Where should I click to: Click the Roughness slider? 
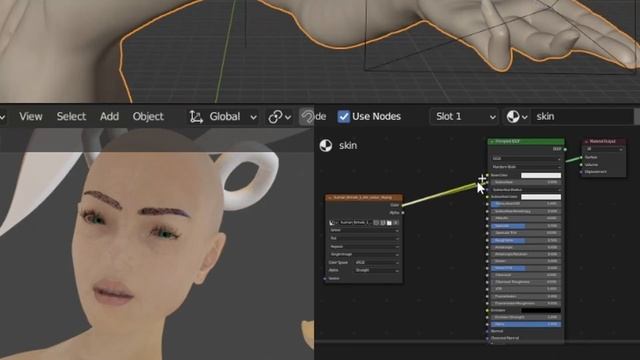(x=526, y=240)
